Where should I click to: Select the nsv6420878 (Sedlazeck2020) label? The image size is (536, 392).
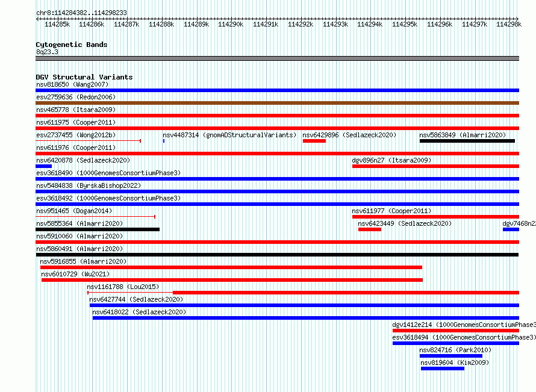pyautogui.click(x=83, y=160)
